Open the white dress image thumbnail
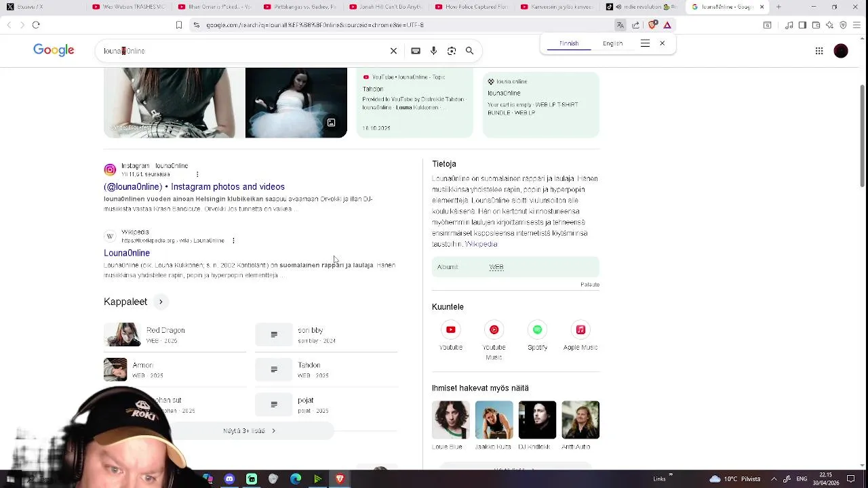This screenshot has height=488, width=868. [296, 102]
